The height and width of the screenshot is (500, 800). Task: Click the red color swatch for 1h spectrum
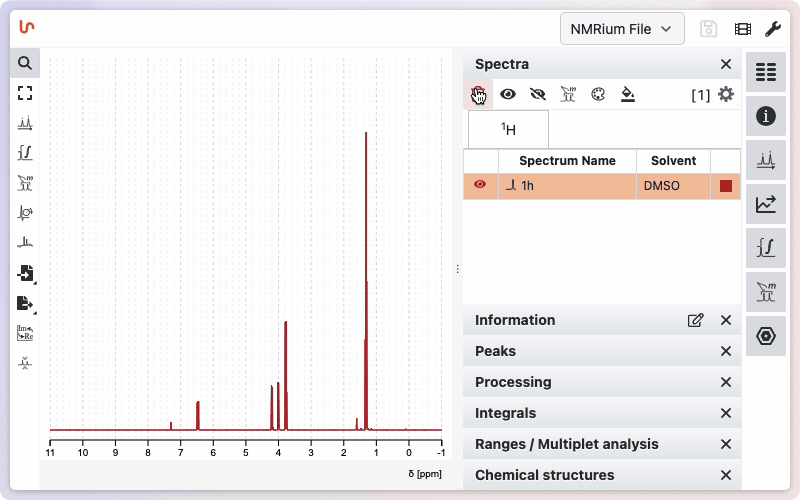[725, 186]
